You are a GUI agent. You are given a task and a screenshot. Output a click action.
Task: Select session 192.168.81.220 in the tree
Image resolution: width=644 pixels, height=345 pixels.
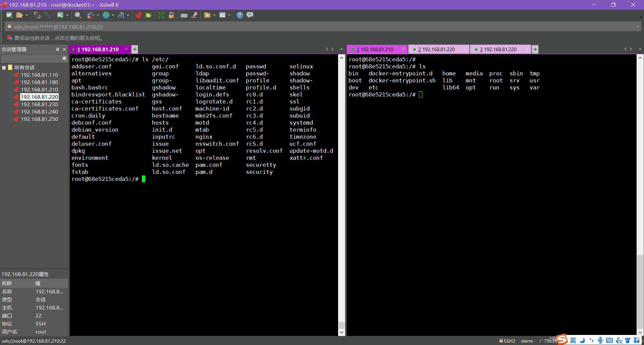(39, 97)
